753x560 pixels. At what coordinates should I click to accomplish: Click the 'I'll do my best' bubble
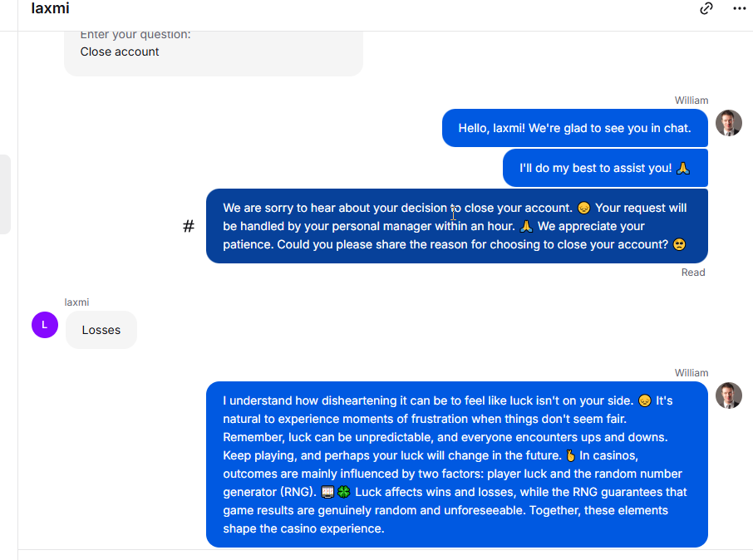coord(605,168)
